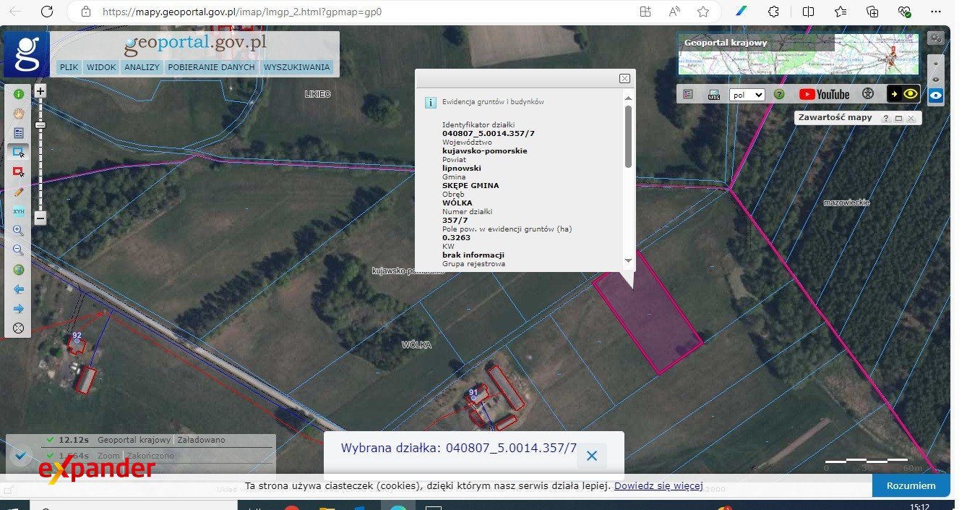Open the pol language dropdown

(747, 94)
